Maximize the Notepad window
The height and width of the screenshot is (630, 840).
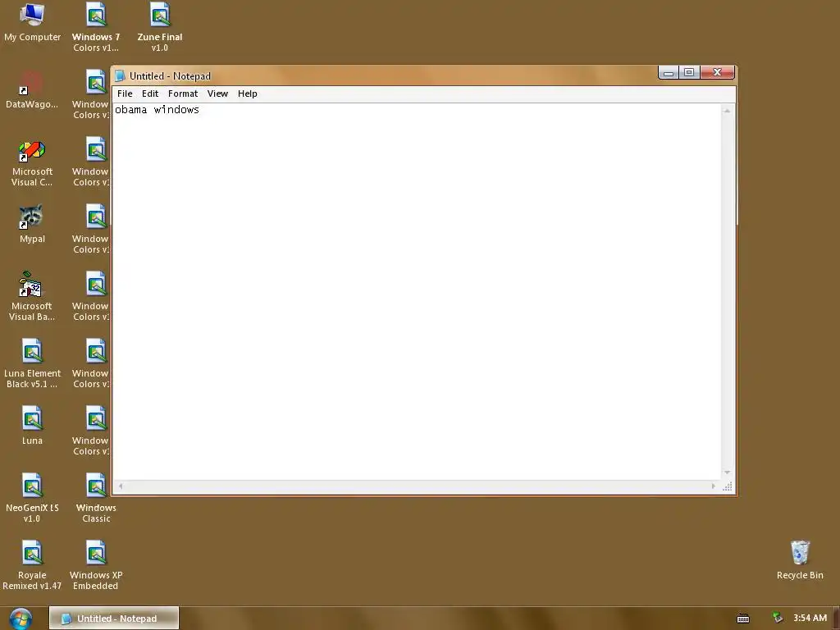(689, 72)
